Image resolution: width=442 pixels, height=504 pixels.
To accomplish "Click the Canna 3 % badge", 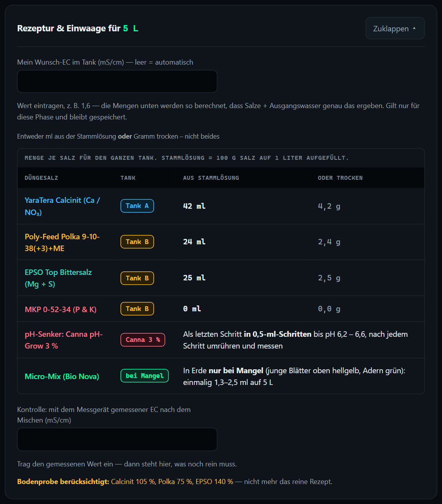I will [x=143, y=340].
